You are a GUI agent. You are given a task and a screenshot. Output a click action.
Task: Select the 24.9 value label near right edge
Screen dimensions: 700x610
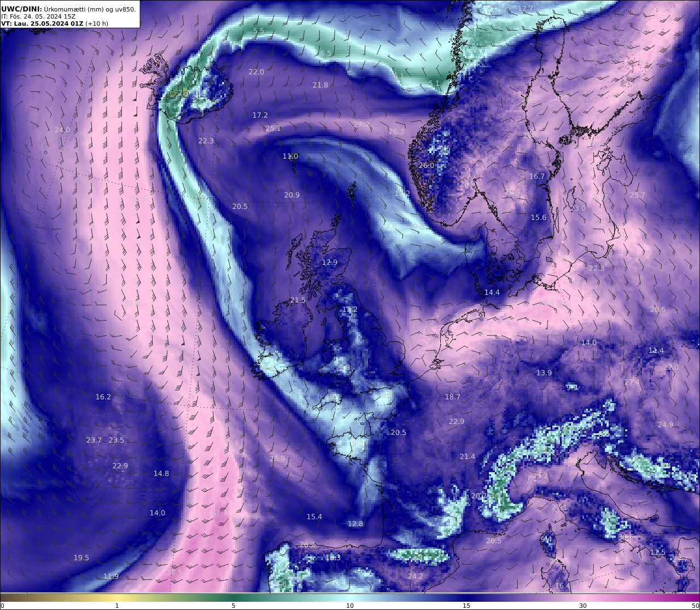click(666, 425)
